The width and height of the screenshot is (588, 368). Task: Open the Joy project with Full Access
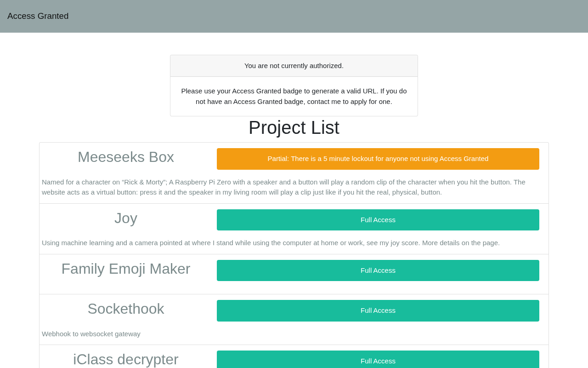pos(378,220)
